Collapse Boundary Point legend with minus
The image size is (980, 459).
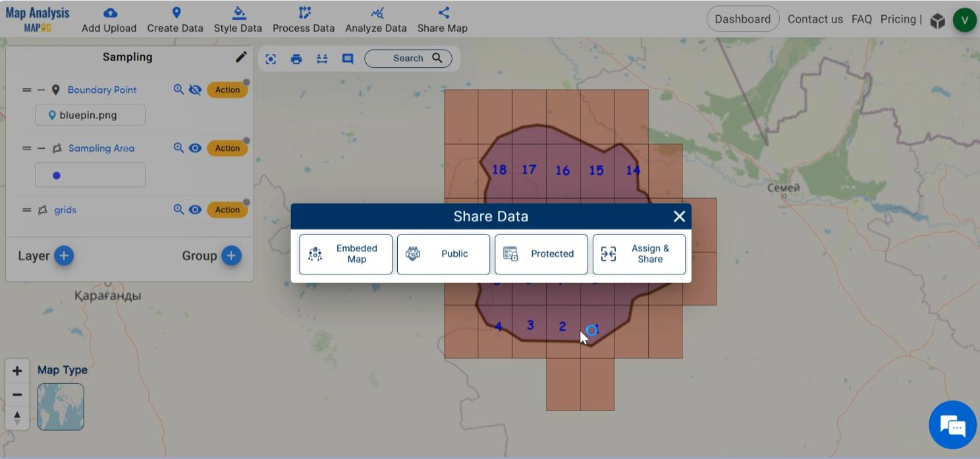tap(41, 90)
